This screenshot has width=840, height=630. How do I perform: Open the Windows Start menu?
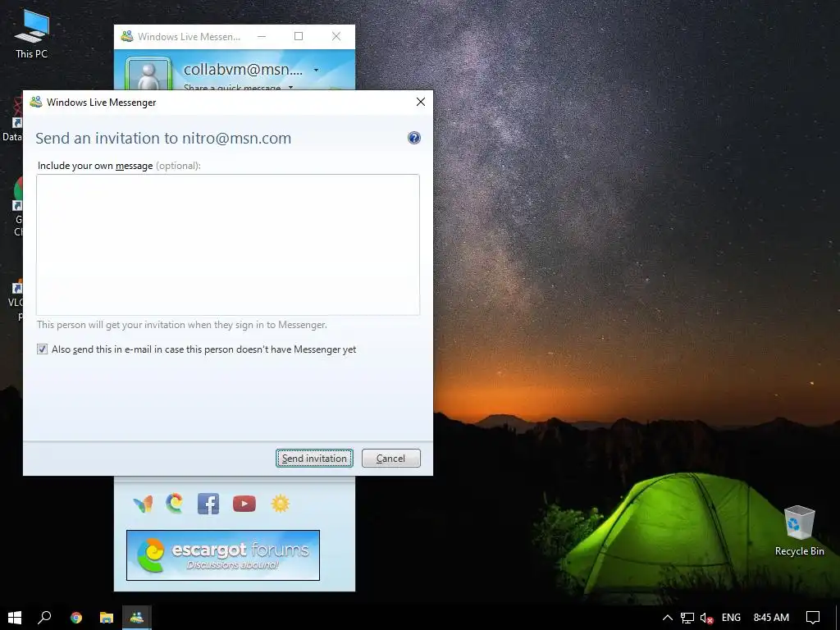pyautogui.click(x=15, y=617)
